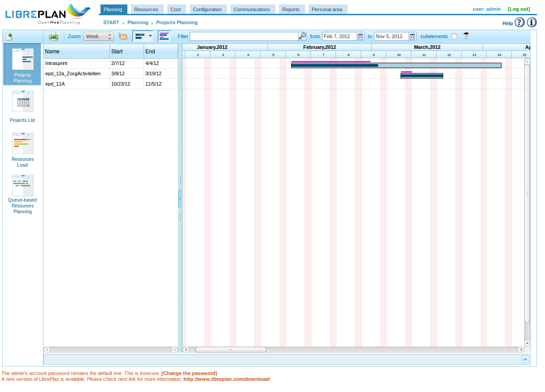Expand the bottom panel with double-chevron button
Screen dimensions: 545x392
525,359
